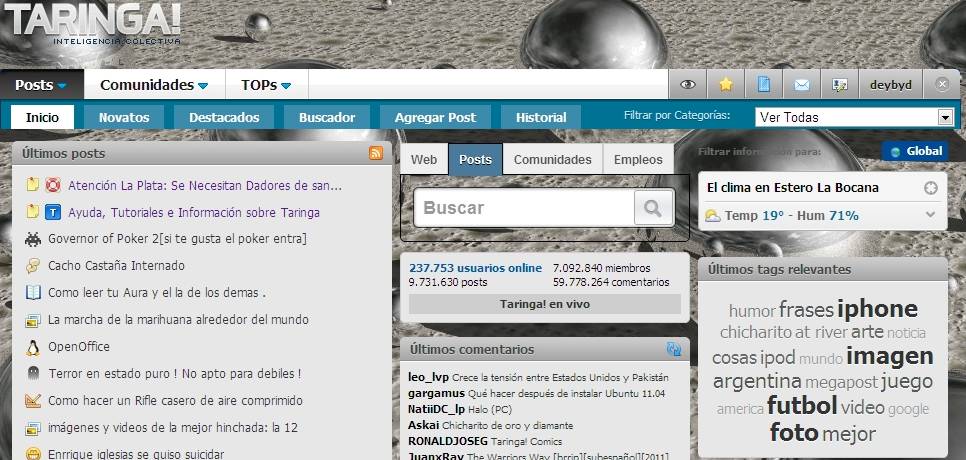Open NatiiDC_lp user link

437,410
